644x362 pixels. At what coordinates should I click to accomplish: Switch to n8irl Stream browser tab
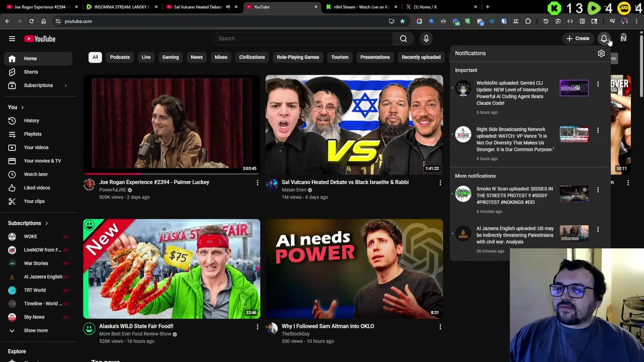(361, 7)
